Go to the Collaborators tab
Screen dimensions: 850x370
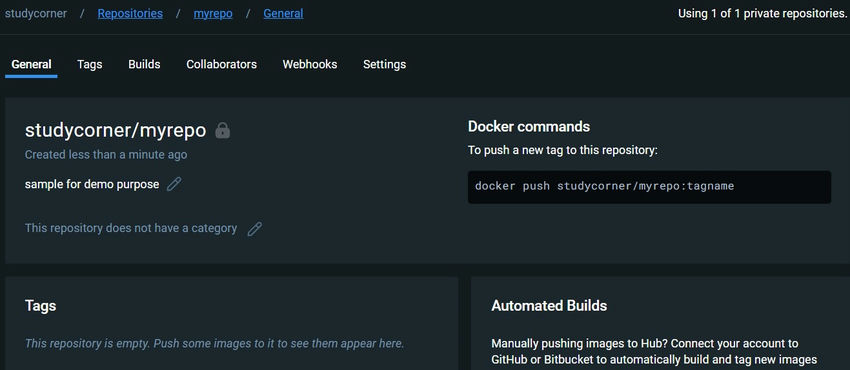coord(222,64)
